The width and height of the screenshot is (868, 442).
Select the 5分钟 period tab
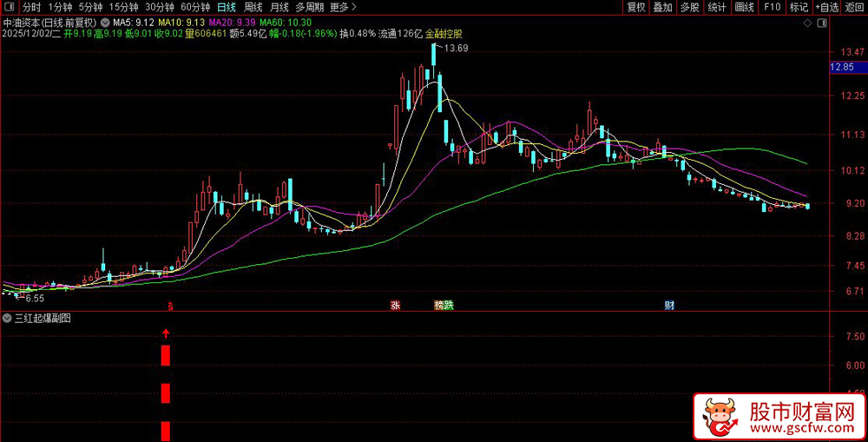[90, 7]
